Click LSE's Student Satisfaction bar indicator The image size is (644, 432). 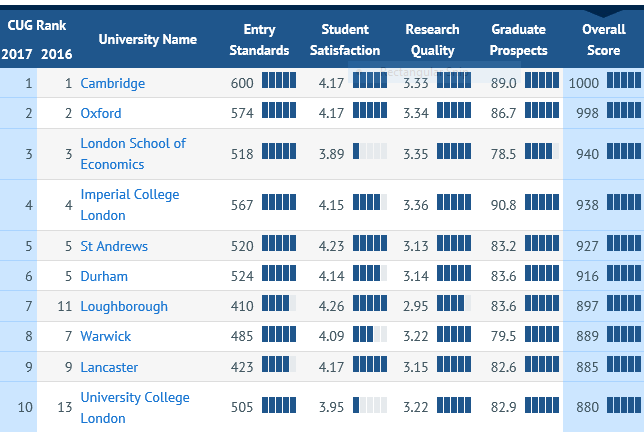pos(370,151)
